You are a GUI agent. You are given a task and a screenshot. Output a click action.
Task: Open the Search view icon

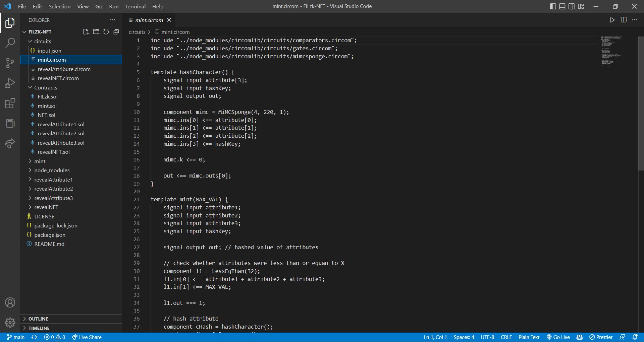[10, 43]
